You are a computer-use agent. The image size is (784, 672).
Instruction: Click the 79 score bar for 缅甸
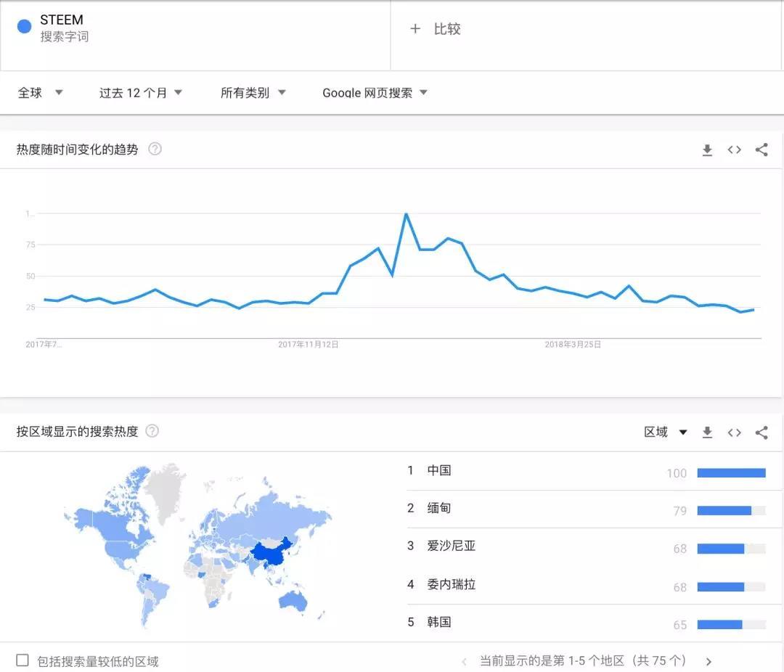coord(732,510)
